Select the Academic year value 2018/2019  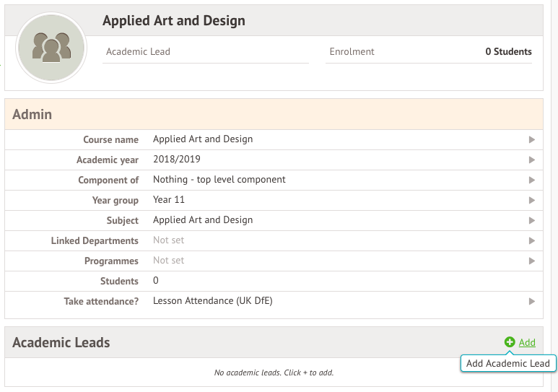(x=177, y=160)
